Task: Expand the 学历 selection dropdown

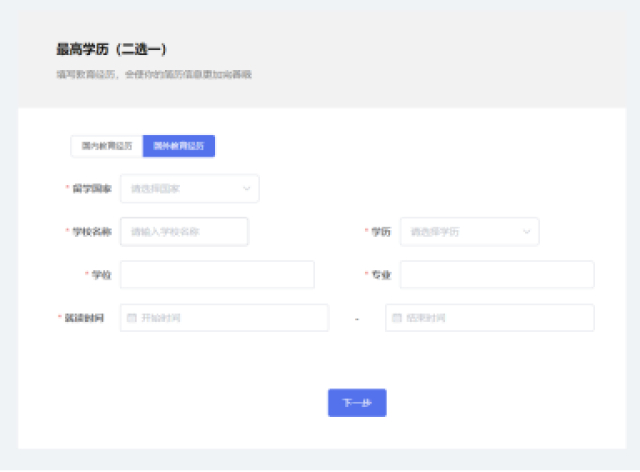Action: [x=469, y=232]
